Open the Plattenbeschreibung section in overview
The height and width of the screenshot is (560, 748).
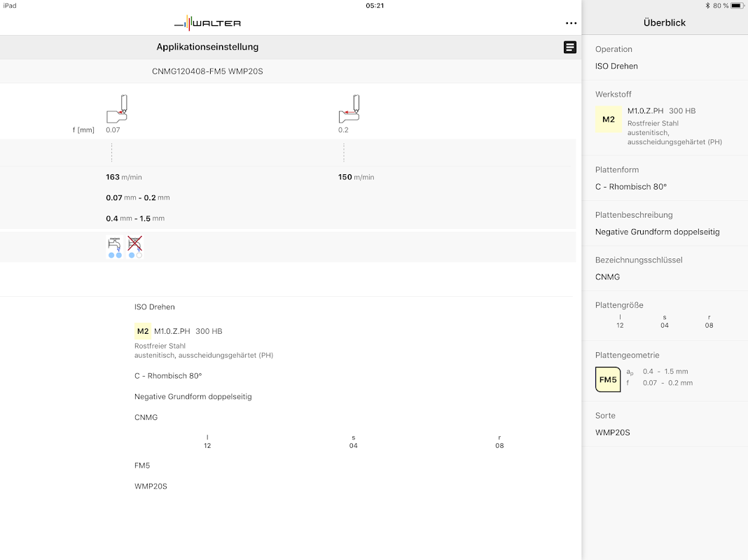[665, 223]
